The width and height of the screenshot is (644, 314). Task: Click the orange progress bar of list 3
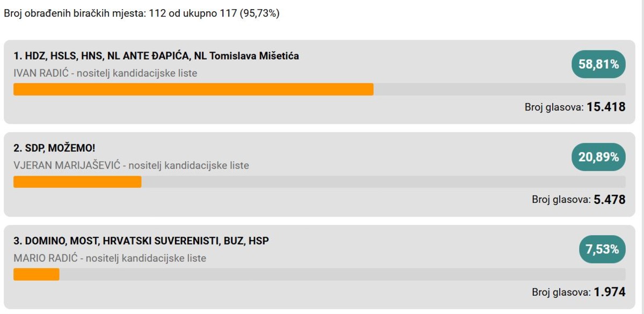click(36, 274)
